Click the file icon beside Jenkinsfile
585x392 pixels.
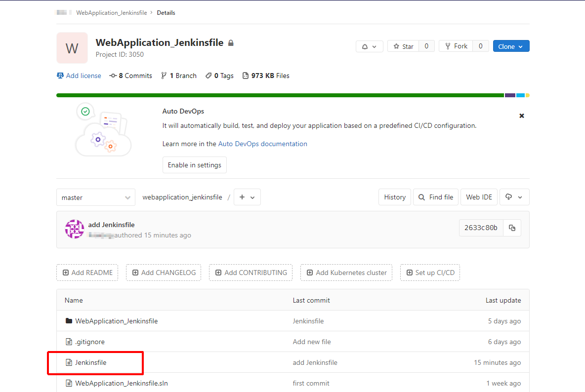pos(69,362)
